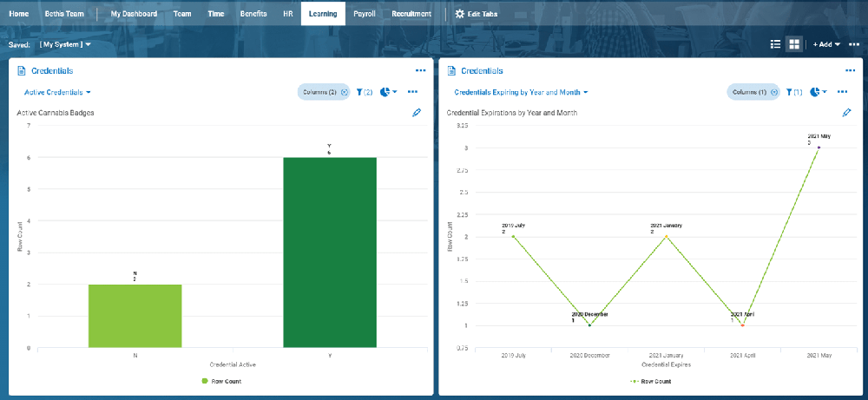Open right Credentials panel title link
Image resolution: width=868 pixels, height=400 pixels.
pyautogui.click(x=482, y=71)
